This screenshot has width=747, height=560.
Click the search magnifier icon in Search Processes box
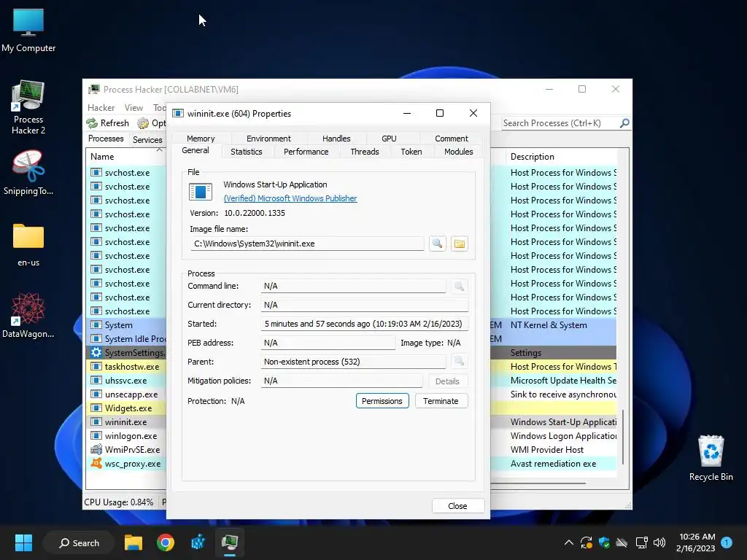point(624,122)
